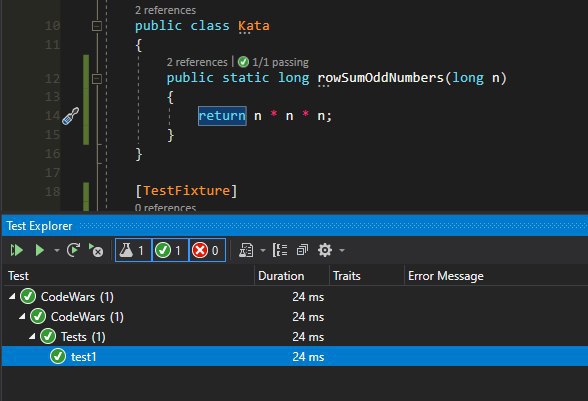The height and width of the screenshot is (401, 588).
Task: Click the screwdriver quick actions icon
Action: 70,116
